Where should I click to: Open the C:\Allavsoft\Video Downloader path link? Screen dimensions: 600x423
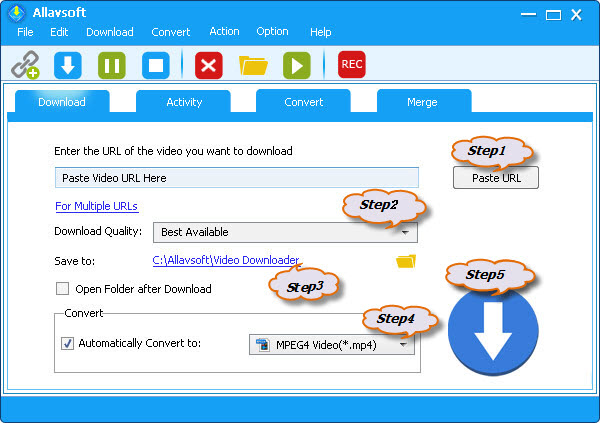(226, 260)
